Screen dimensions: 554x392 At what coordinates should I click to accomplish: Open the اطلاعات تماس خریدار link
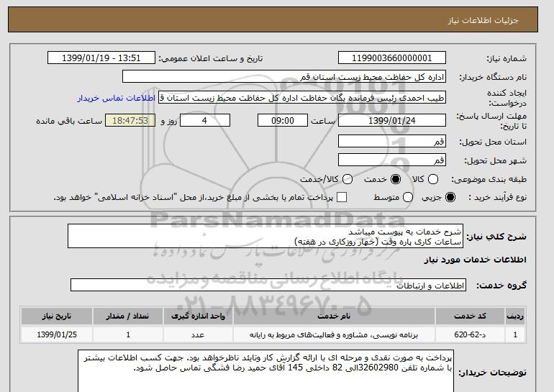117,98
